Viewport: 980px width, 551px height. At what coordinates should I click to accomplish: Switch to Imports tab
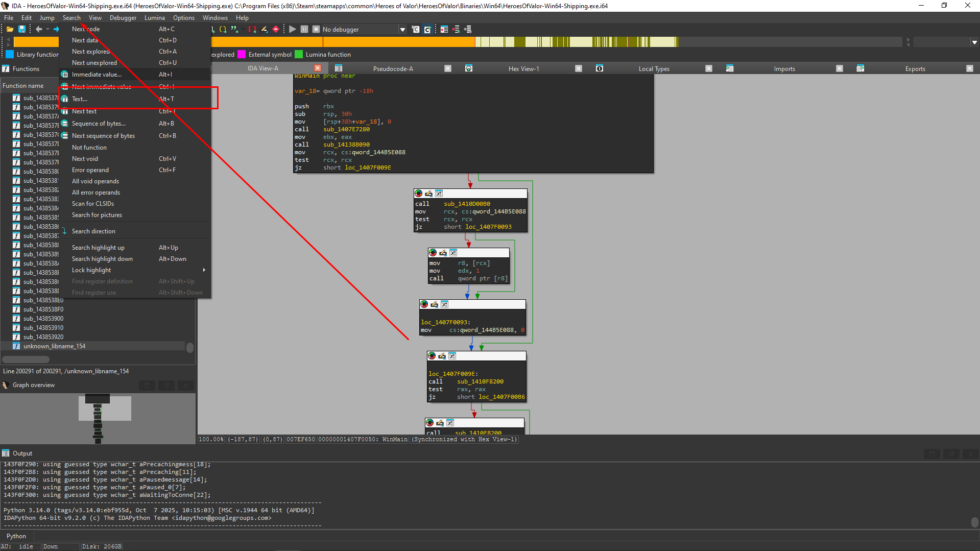(784, 69)
